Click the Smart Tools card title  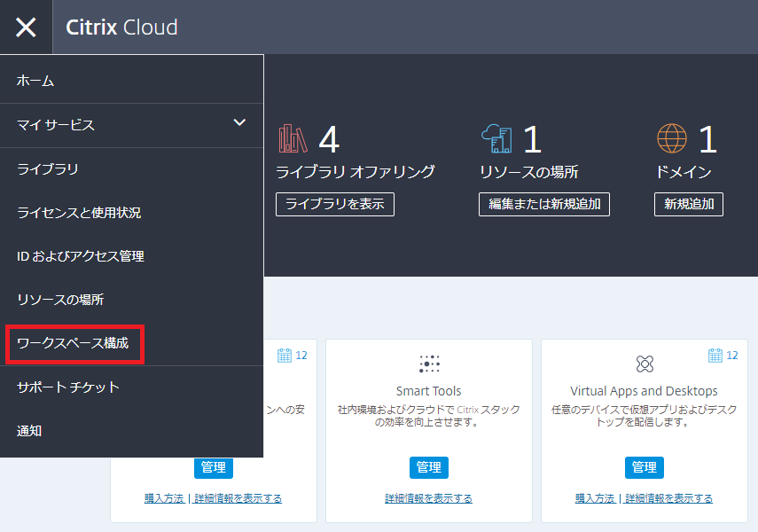coord(429,391)
